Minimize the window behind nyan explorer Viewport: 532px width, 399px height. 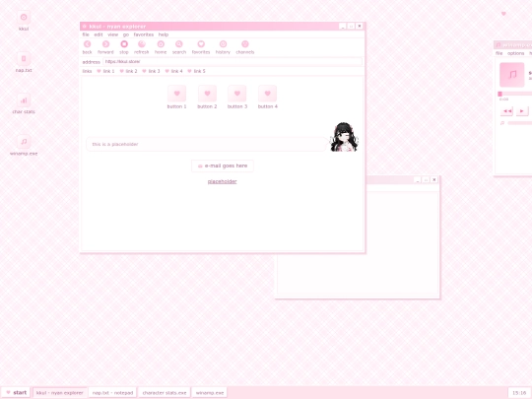pyautogui.click(x=418, y=180)
